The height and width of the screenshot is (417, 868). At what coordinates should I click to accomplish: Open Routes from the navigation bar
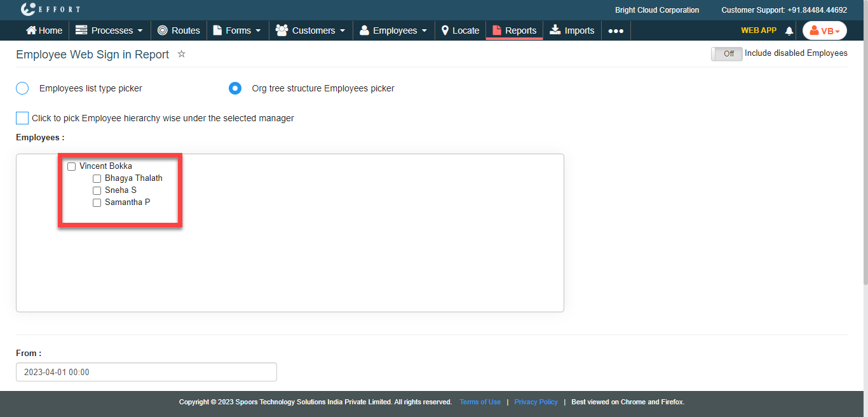(179, 30)
